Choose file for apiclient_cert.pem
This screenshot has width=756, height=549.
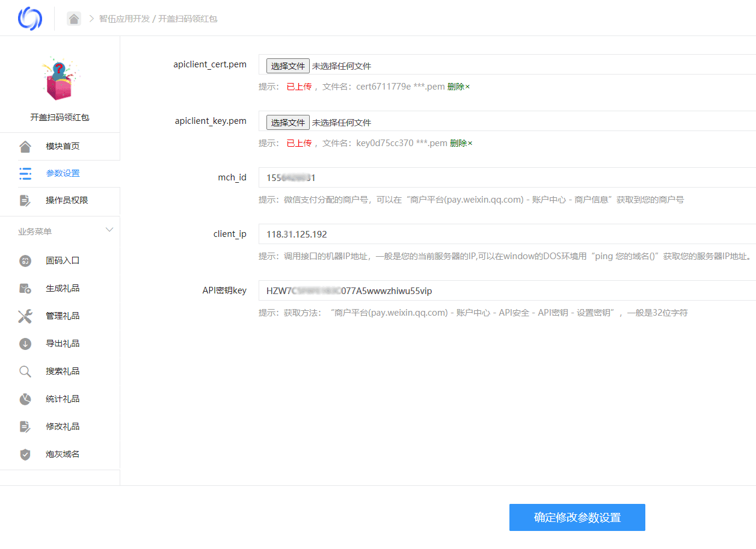(x=288, y=66)
